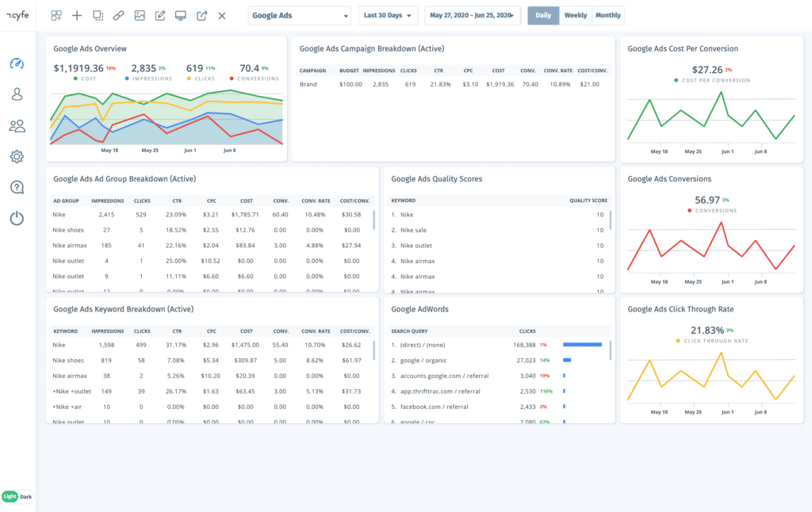
Task: Click Google Ads Conversions widget title
Action: [669, 179]
